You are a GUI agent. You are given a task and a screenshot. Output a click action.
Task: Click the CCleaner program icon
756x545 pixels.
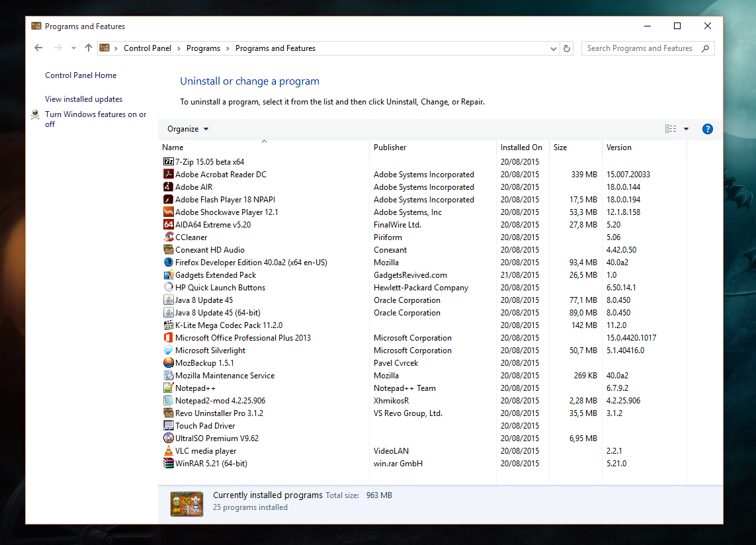coord(168,237)
